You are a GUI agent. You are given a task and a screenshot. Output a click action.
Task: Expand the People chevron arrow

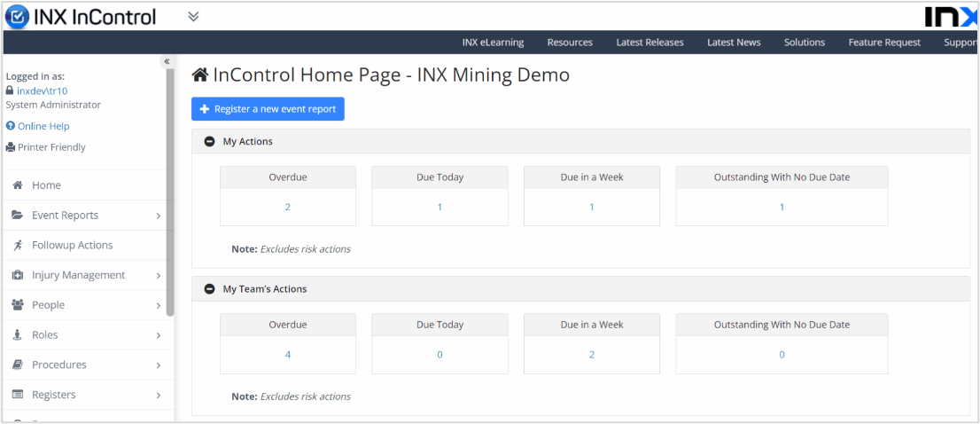pos(158,306)
